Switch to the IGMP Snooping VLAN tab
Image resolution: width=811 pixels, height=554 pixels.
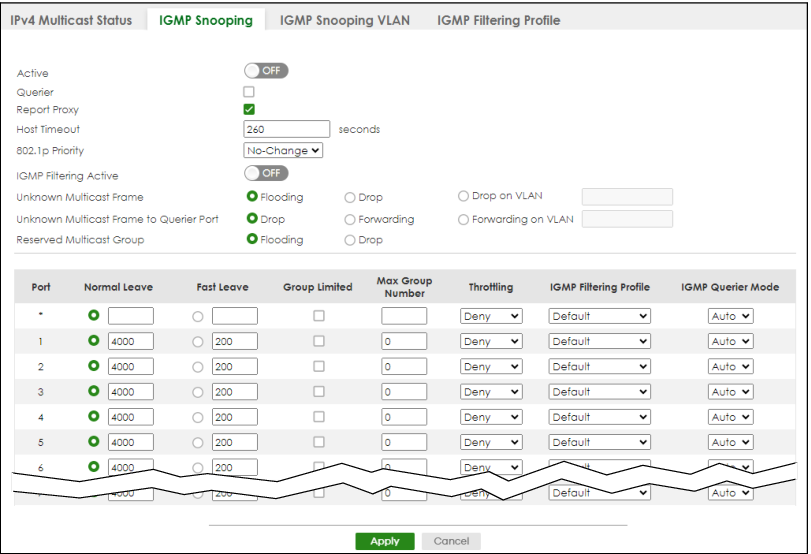(x=344, y=20)
